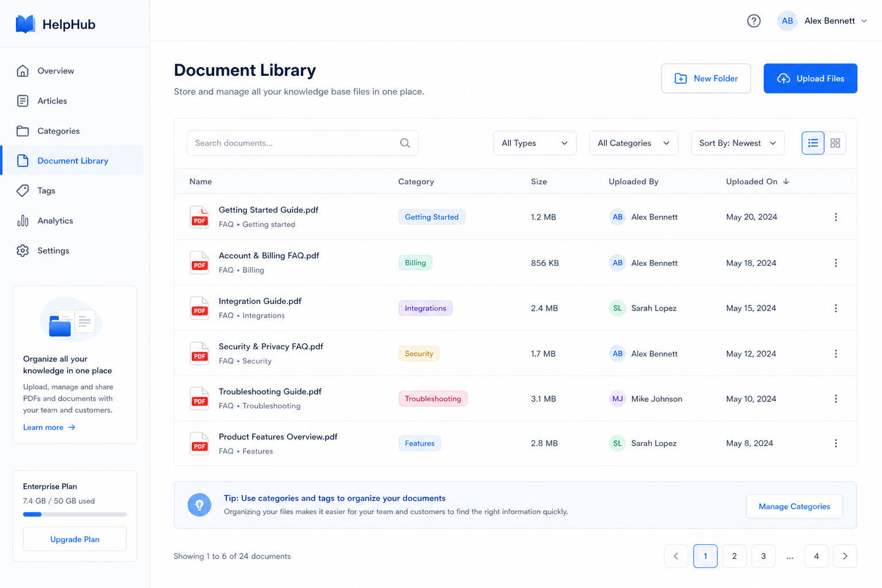882x588 pixels.
Task: Click the Size column header
Action: [539, 181]
